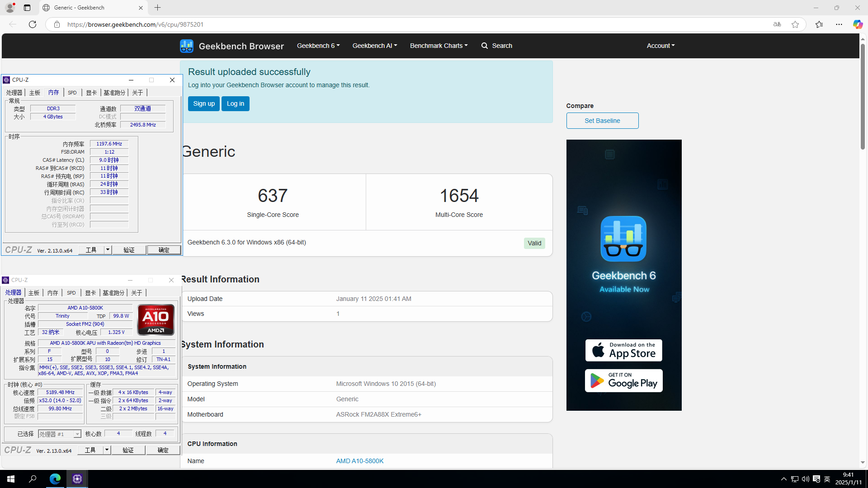Select SPD tab in upper CPU-Z window

click(72, 93)
